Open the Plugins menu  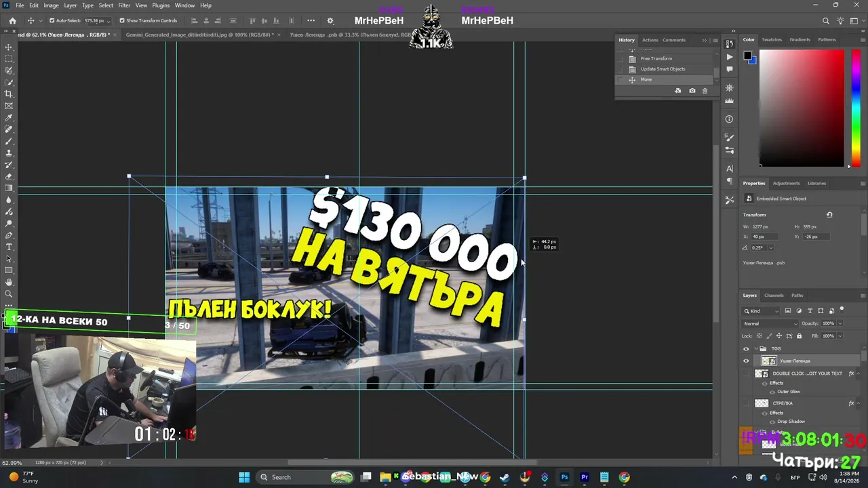click(161, 5)
